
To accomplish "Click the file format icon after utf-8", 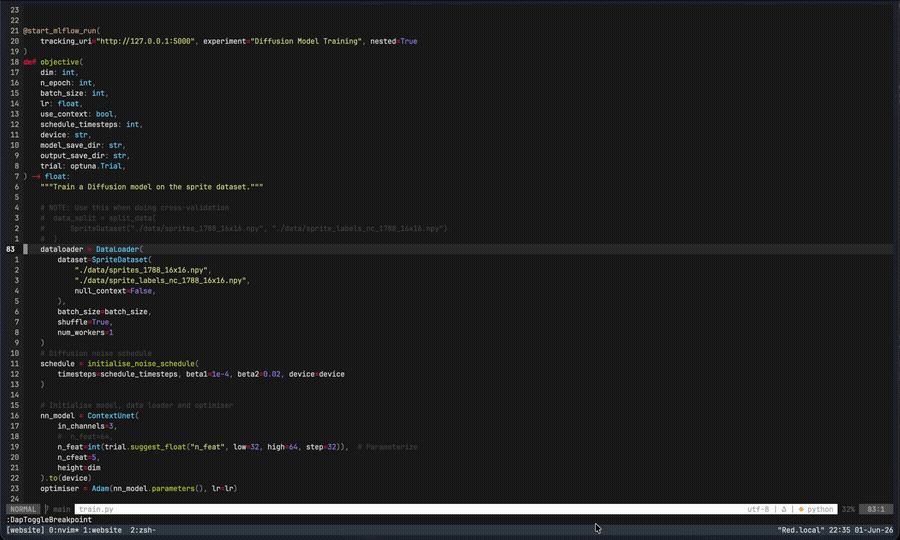I will [783, 509].
